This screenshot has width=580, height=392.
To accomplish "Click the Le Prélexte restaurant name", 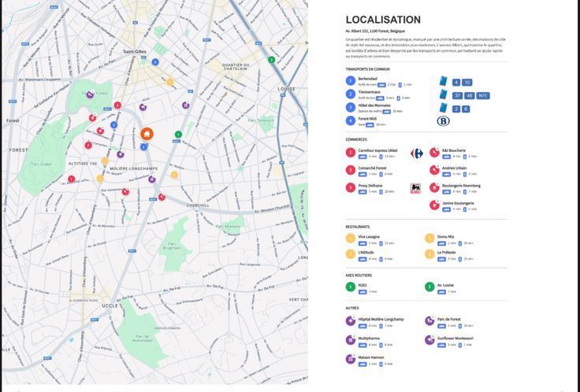I will pos(447,253).
